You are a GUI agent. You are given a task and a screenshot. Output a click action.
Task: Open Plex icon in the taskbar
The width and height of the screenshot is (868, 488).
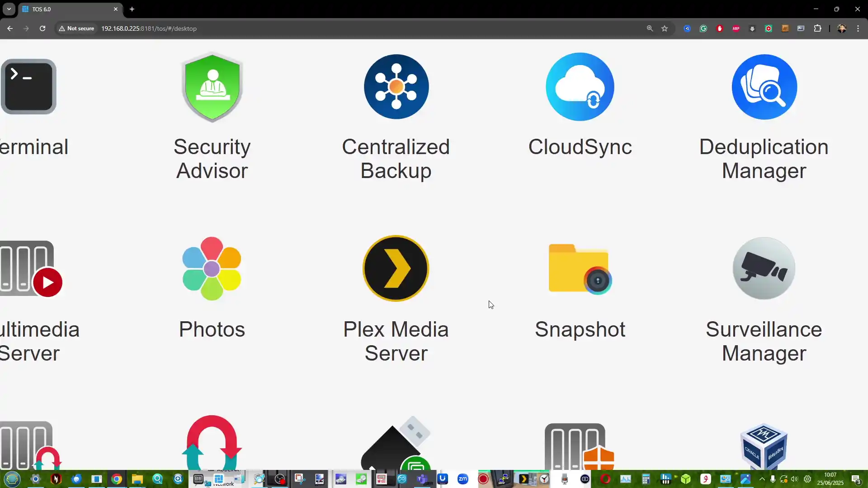click(x=524, y=479)
